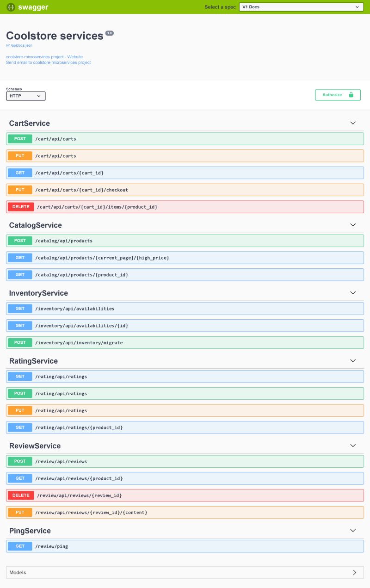Click the 1.0 version badge beside Coolstore services
Image resolution: width=370 pixels, height=588 pixels.
(109, 33)
